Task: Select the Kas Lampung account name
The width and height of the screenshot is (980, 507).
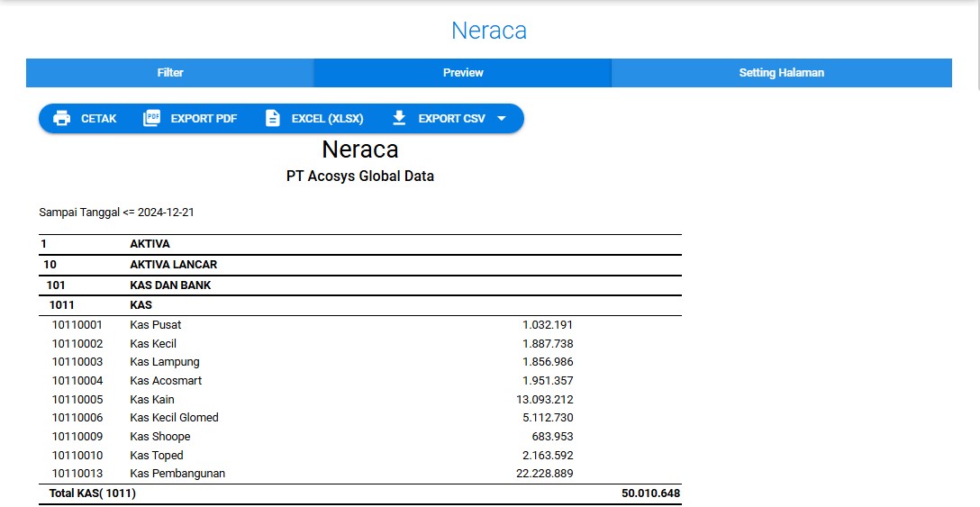Action: point(165,362)
